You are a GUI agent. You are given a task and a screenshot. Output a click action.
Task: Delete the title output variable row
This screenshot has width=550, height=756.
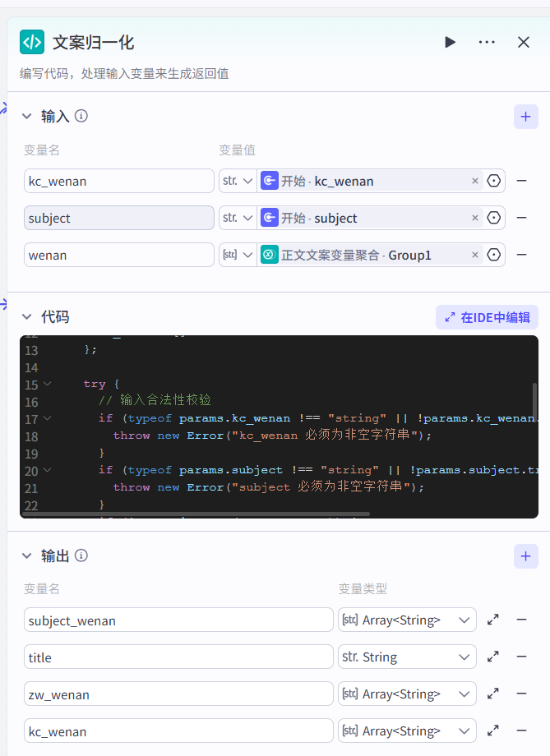tap(521, 657)
